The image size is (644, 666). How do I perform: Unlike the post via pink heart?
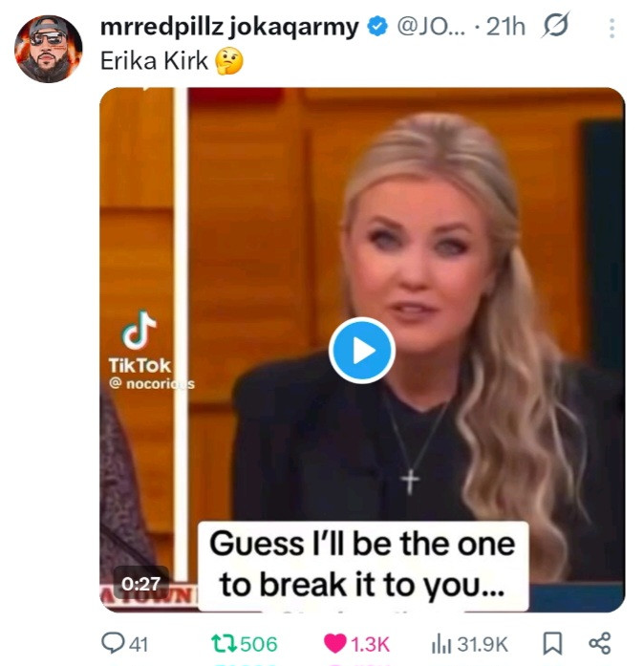pos(335,643)
